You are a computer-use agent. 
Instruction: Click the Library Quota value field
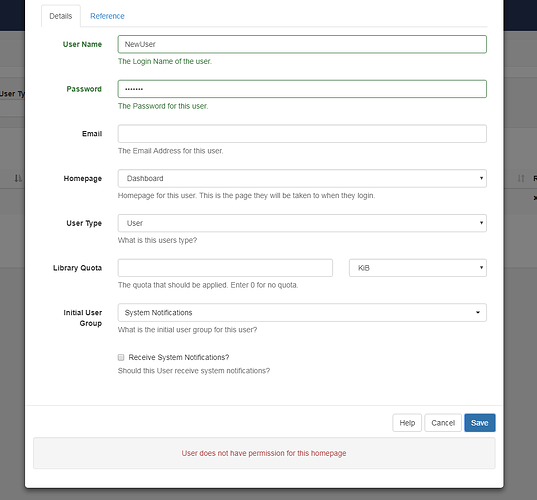225,268
